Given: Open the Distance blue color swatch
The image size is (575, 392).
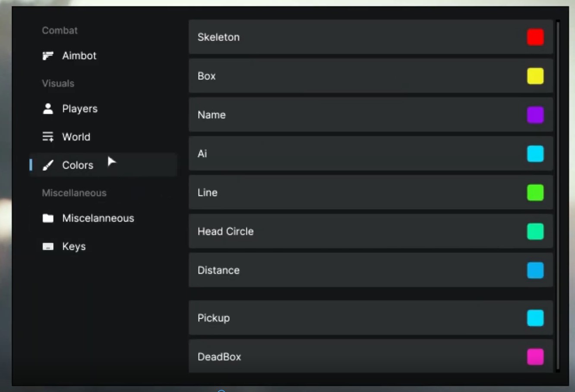Looking at the screenshot, I should coord(535,270).
